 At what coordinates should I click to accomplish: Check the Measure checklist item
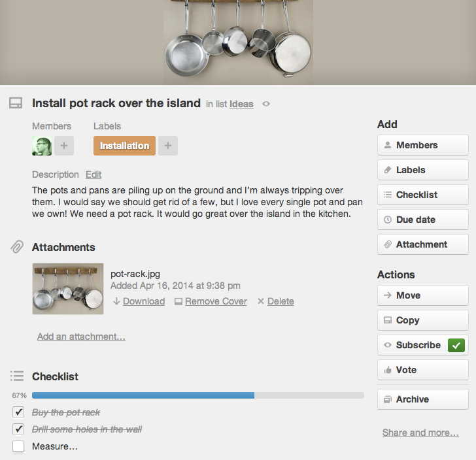18,446
